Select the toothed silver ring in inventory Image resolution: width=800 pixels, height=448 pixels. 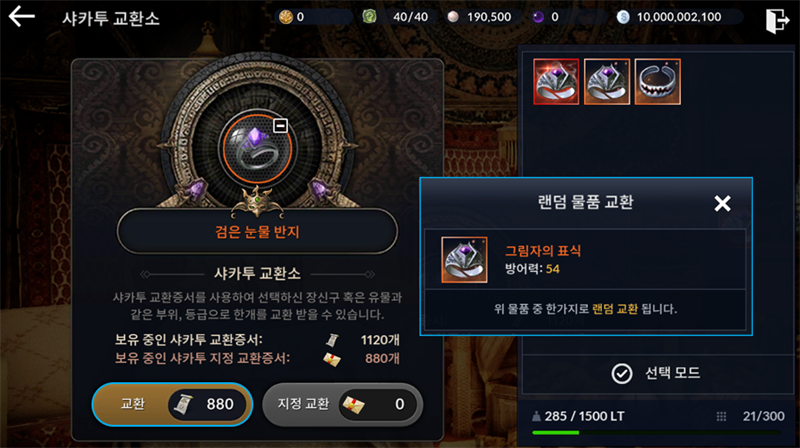[658, 82]
